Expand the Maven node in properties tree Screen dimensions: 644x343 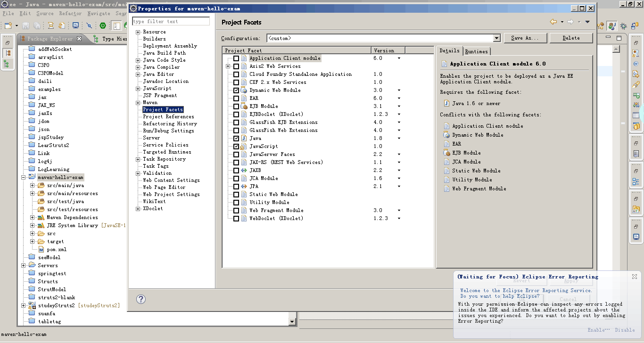(x=138, y=103)
